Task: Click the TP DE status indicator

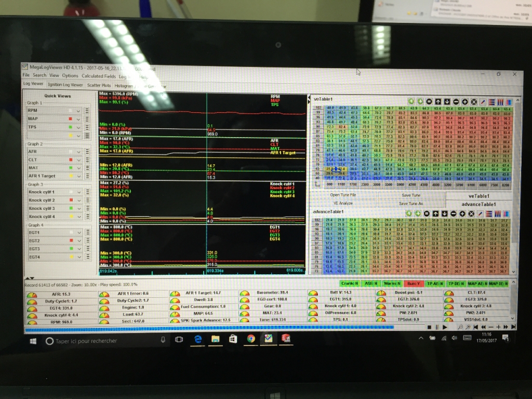Action: [x=456, y=283]
